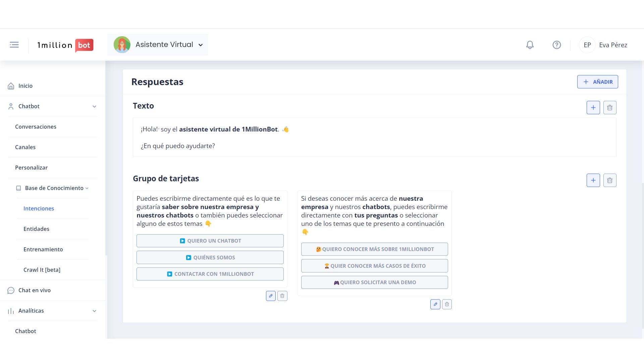Select Intenciones in sidebar

click(x=39, y=208)
